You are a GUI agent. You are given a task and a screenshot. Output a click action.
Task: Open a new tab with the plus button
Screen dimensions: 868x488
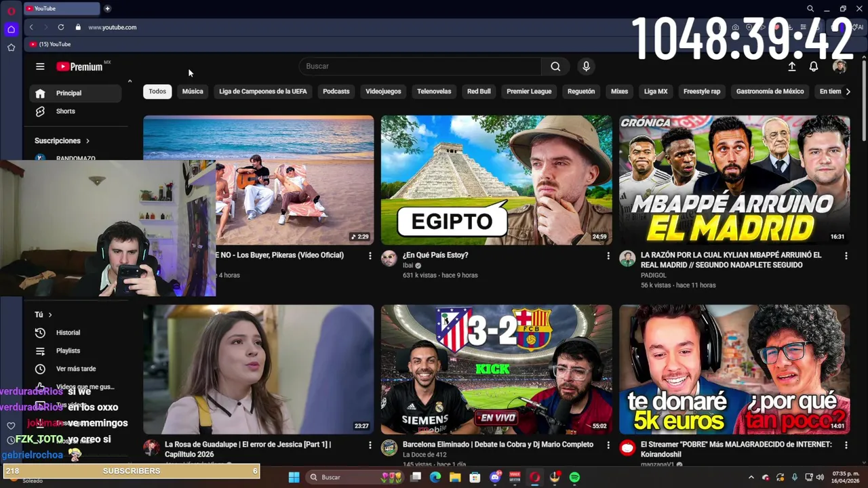107,8
